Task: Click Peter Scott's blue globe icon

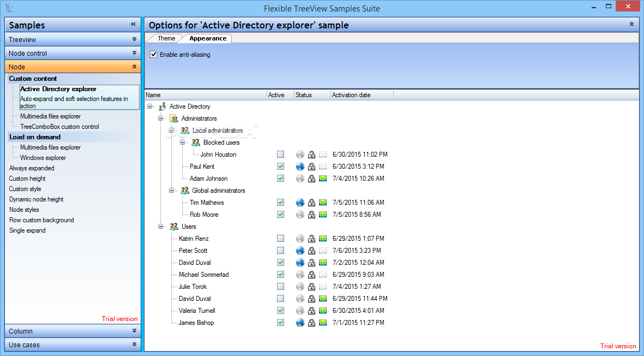Action: pos(300,251)
